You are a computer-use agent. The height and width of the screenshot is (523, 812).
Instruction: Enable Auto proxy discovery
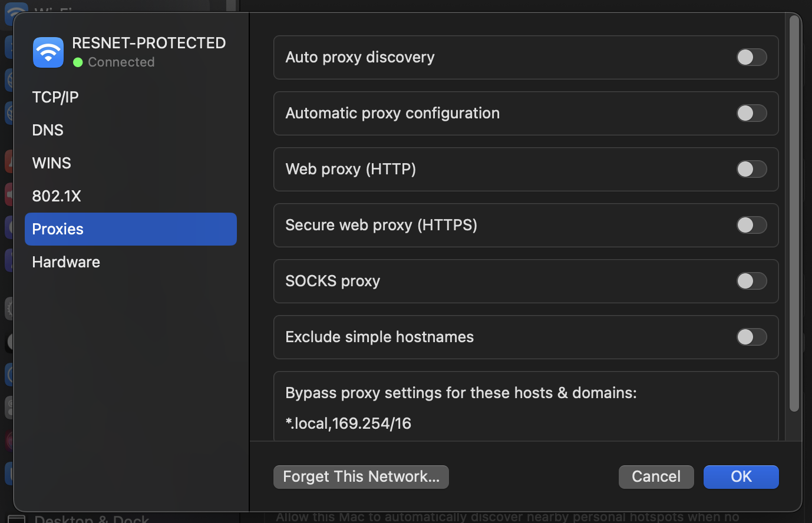coord(751,57)
